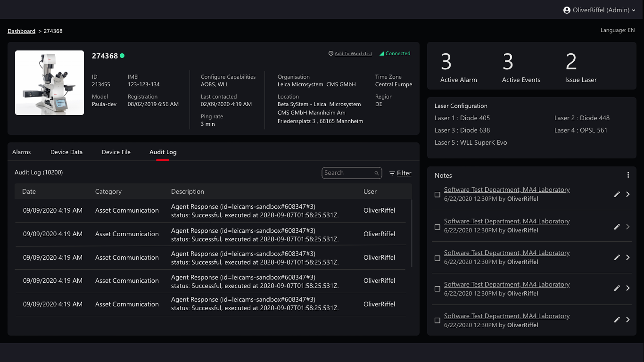Click the user avatar icon in header

pos(566,10)
